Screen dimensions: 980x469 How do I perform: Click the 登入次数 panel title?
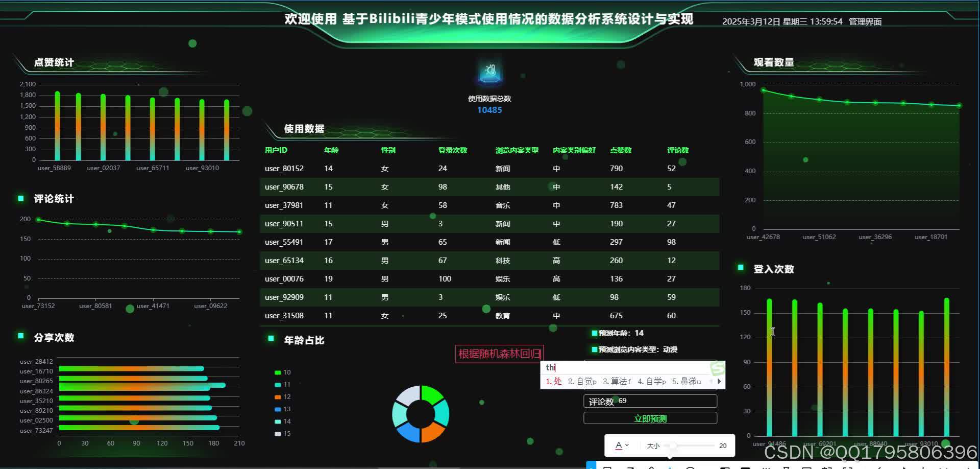[x=774, y=269]
